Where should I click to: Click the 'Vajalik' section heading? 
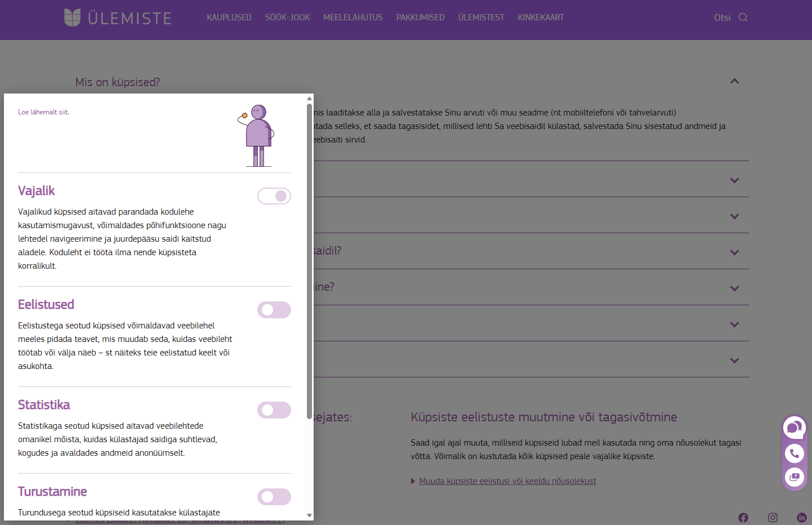click(x=37, y=191)
